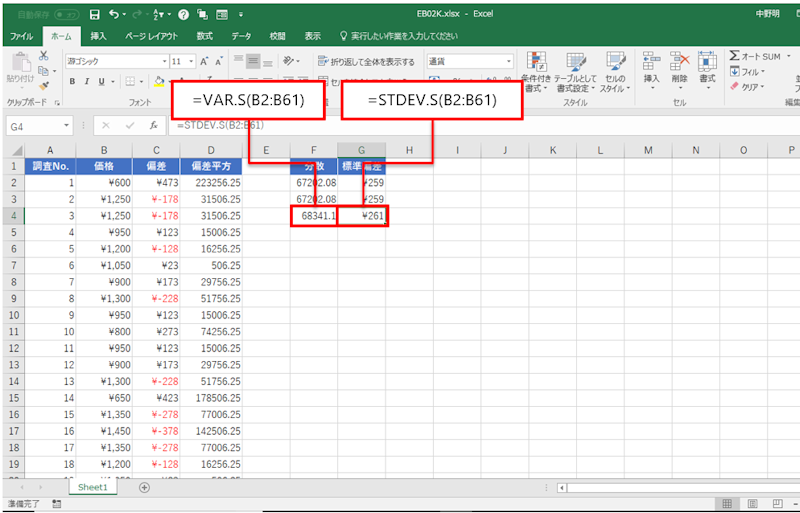The image size is (800, 513).
Task: Switch to the Data (データ) tab
Action: 241,36
